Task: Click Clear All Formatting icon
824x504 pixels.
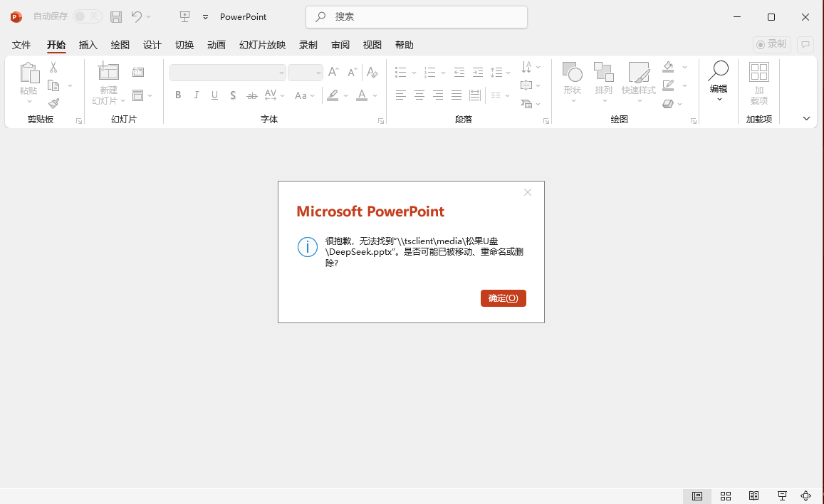Action: point(372,72)
